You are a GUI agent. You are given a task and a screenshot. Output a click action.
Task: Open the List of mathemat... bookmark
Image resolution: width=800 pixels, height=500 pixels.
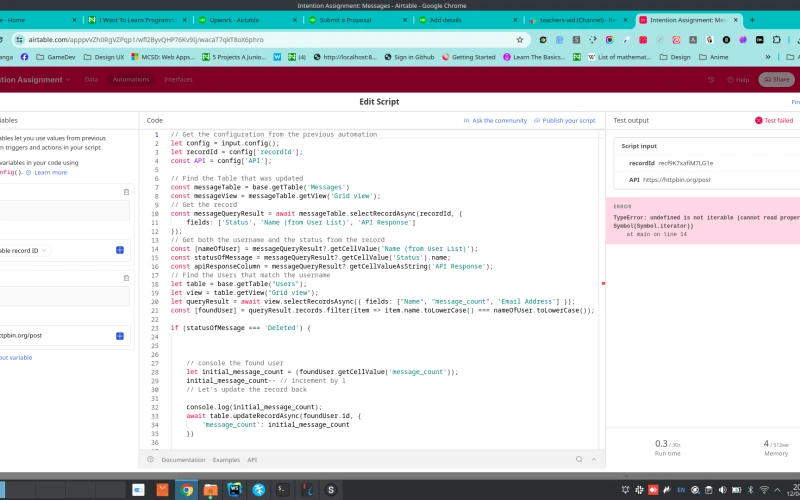coord(619,57)
